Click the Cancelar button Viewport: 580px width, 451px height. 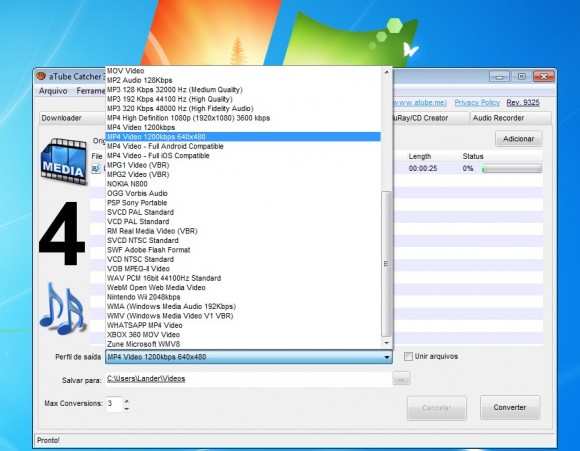point(436,408)
